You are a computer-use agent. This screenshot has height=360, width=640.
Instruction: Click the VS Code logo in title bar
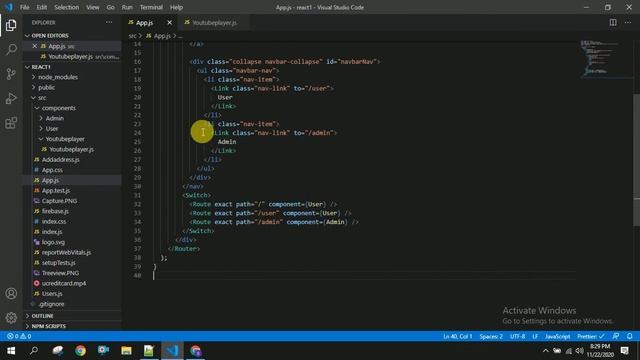(x=9, y=7)
